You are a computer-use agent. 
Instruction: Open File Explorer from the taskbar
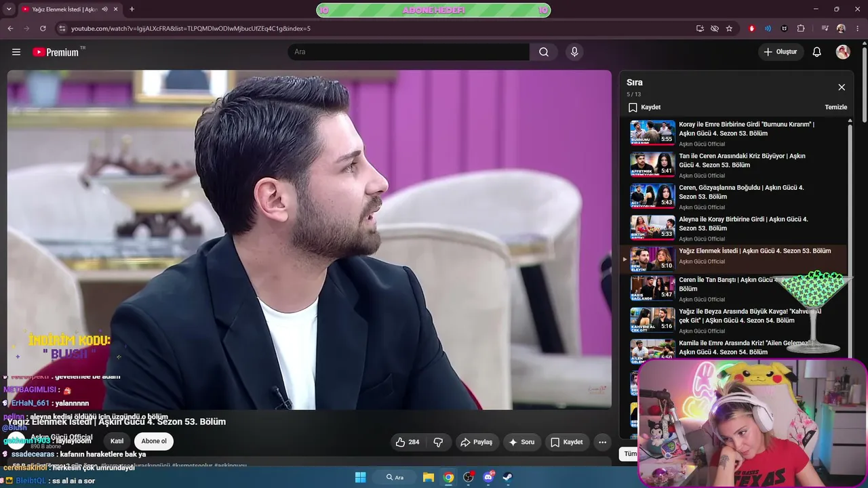pos(429,477)
